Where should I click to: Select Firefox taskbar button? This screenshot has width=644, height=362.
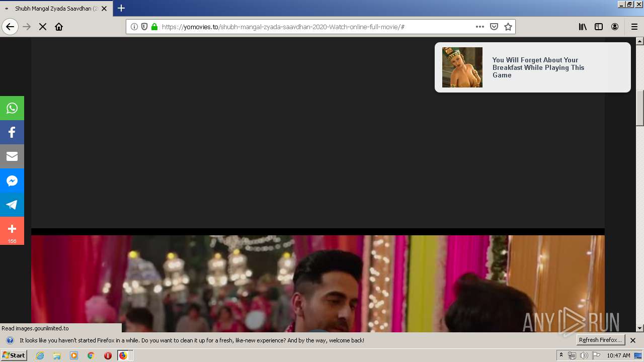point(124,355)
